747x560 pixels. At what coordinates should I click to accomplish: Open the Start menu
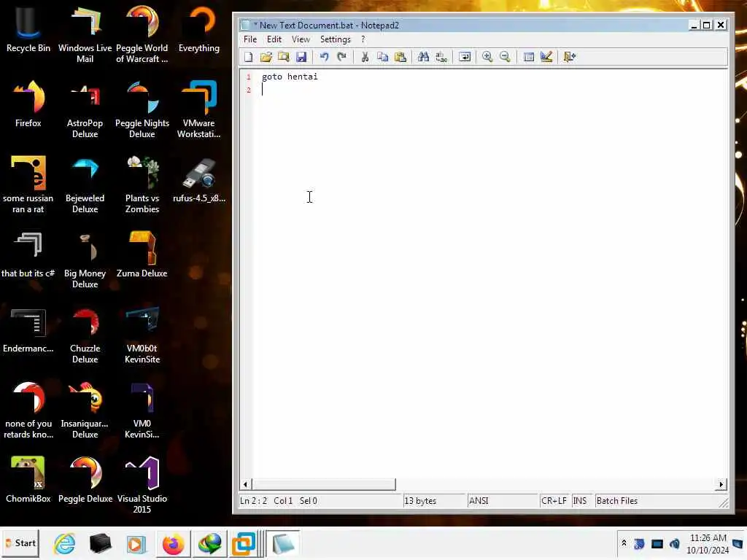20,543
